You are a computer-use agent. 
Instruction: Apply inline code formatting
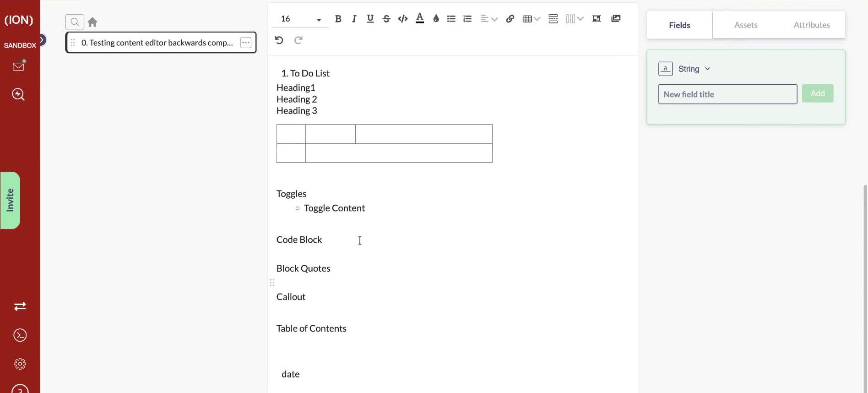tap(403, 19)
